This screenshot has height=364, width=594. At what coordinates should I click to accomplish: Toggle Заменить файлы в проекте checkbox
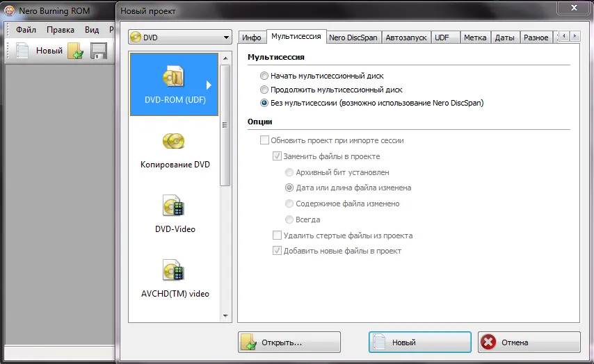coord(277,156)
